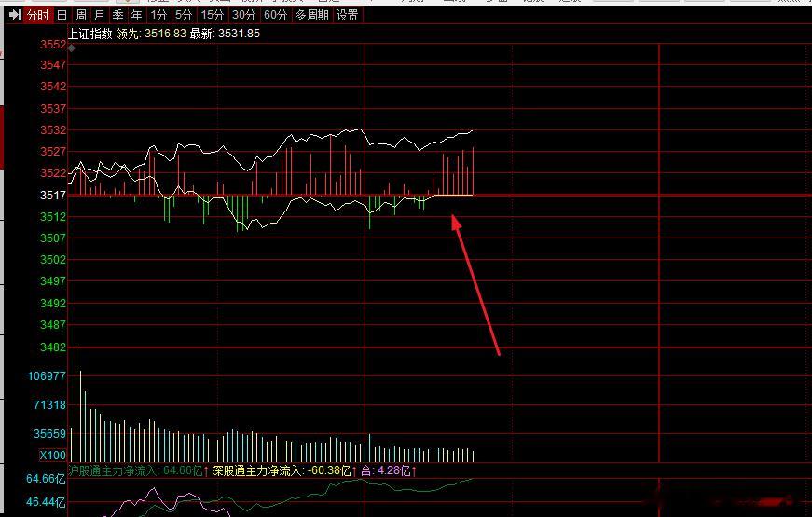Click the last point of the price line
The width and height of the screenshot is (812, 517).
point(472,131)
